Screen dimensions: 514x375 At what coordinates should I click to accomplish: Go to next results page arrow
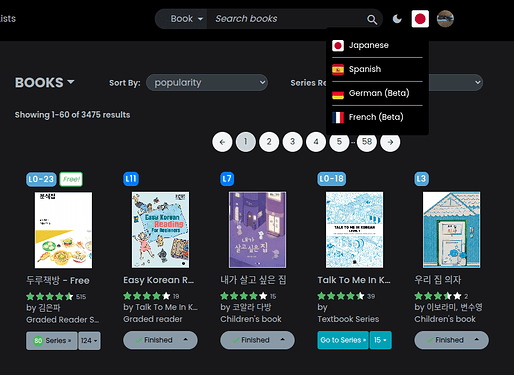pyautogui.click(x=390, y=142)
